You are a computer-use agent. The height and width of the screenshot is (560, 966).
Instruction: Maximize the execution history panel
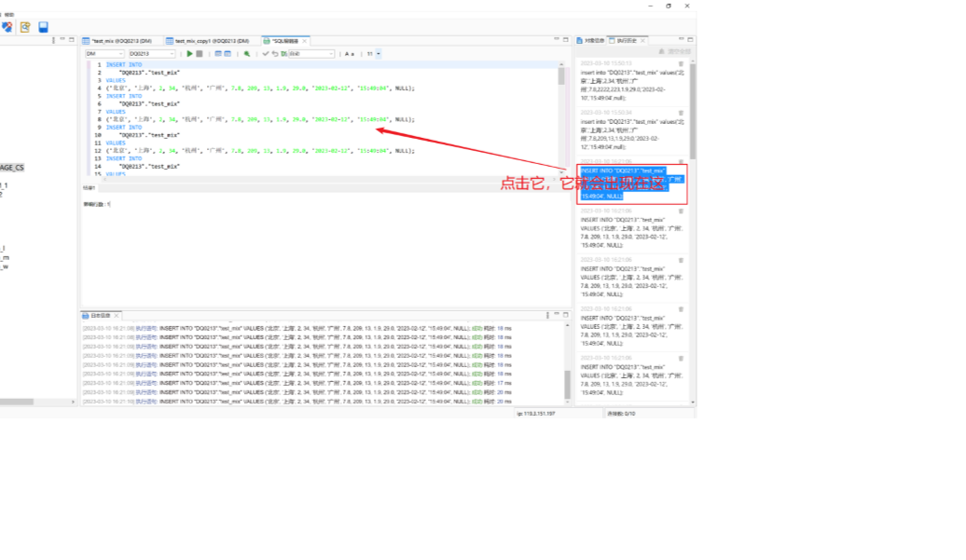point(690,39)
